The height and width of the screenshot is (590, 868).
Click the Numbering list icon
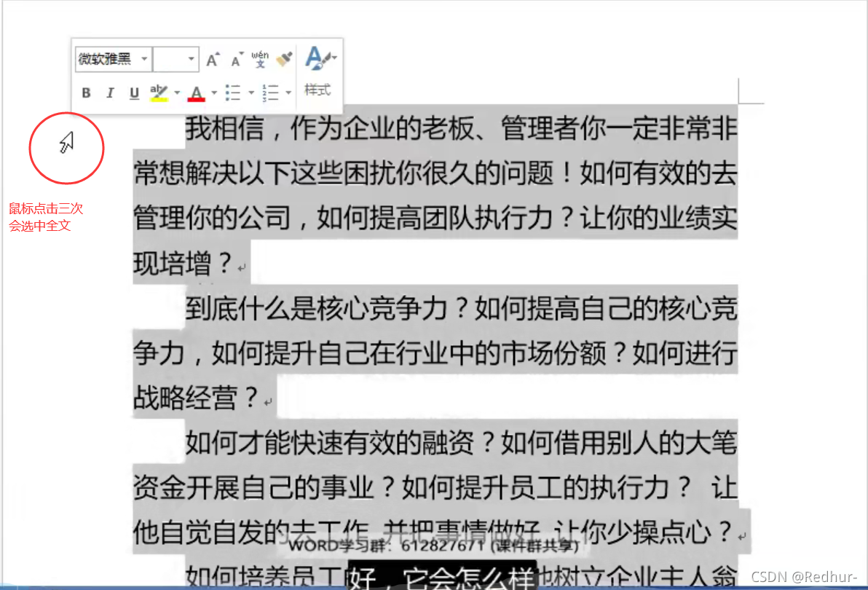(x=272, y=93)
